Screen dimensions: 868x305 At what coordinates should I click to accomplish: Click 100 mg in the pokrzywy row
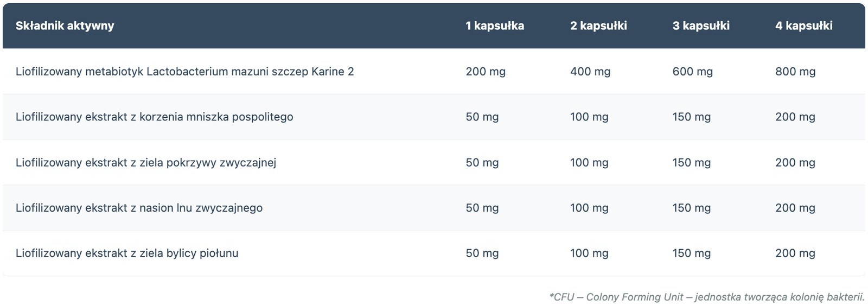(x=589, y=162)
